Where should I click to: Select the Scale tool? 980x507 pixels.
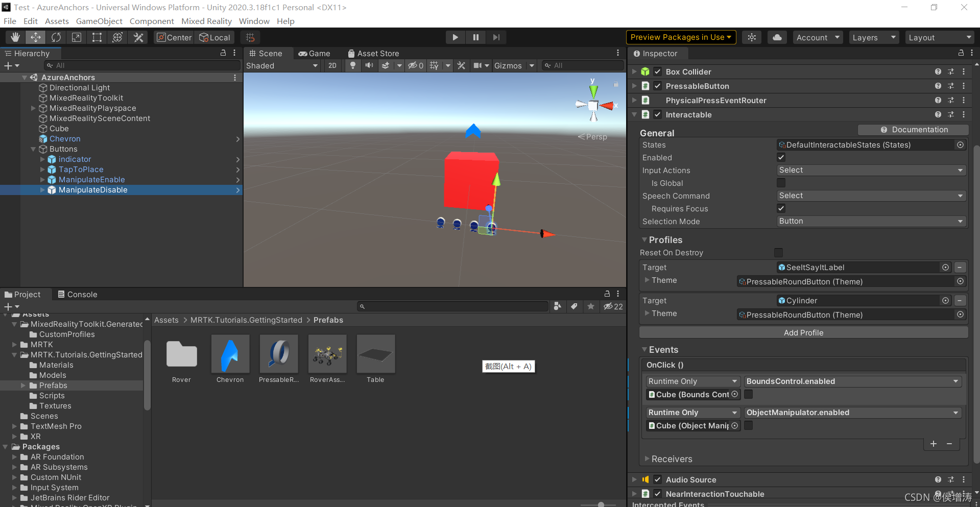77,37
